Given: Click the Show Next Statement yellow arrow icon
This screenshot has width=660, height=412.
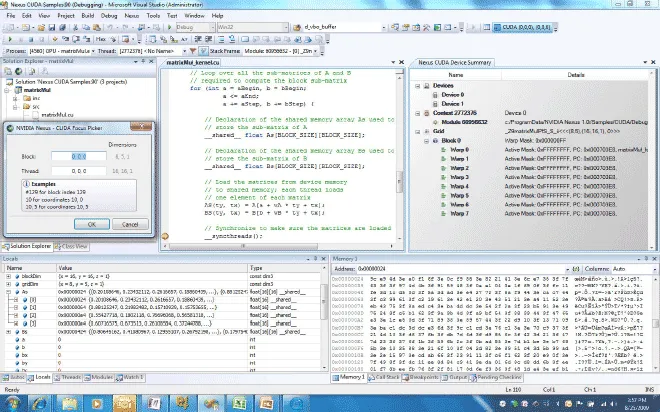Looking at the screenshot, I should (x=54, y=39).
